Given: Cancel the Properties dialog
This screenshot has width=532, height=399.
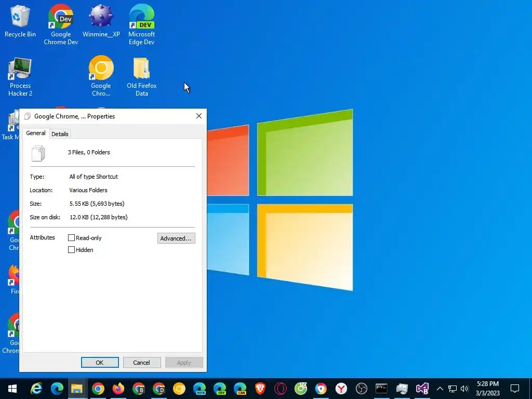Looking at the screenshot, I should [x=141, y=362].
